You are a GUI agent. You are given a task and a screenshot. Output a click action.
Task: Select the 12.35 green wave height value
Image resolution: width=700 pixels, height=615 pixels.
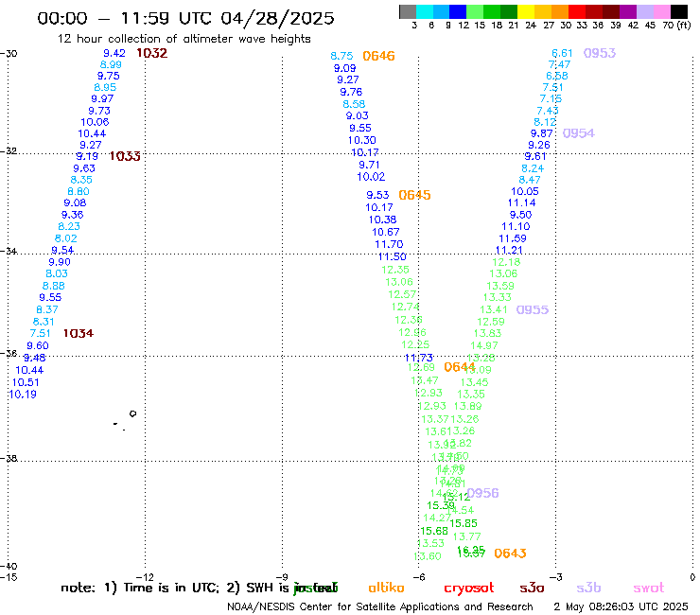pyautogui.click(x=395, y=270)
